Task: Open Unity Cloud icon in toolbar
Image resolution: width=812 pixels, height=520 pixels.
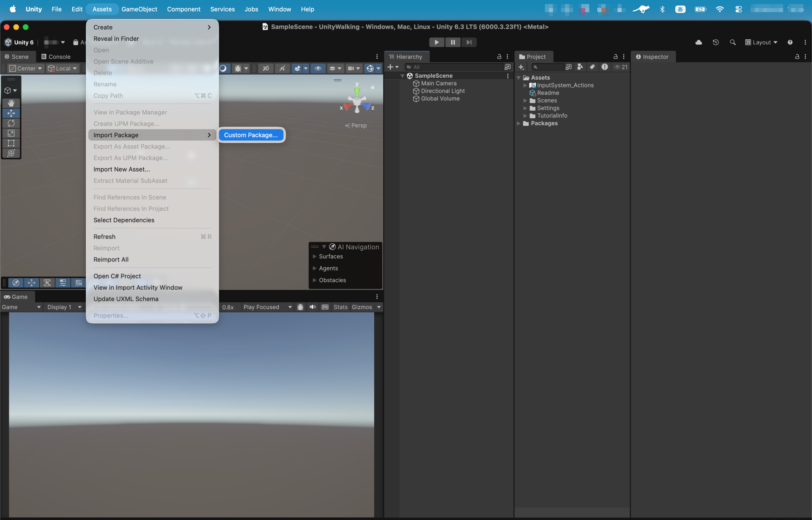Action: (x=698, y=42)
